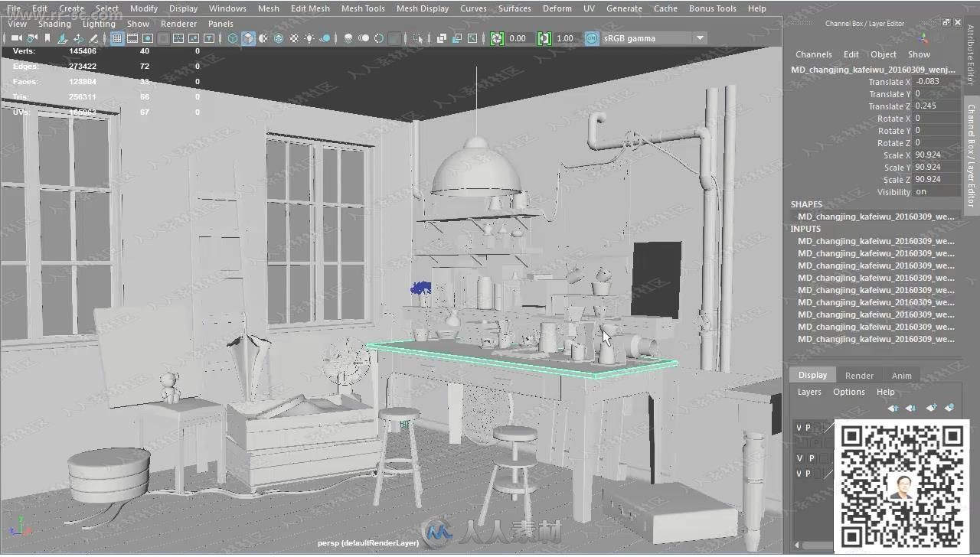The width and height of the screenshot is (980, 557).
Task: Open the sRGB gamma dropdown
Action: pos(654,38)
